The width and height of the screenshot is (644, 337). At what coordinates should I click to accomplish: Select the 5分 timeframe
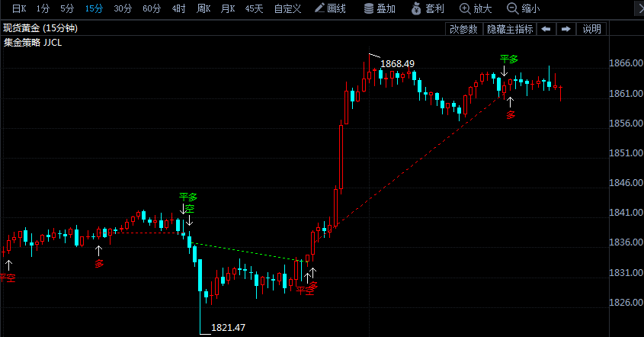pyautogui.click(x=67, y=8)
